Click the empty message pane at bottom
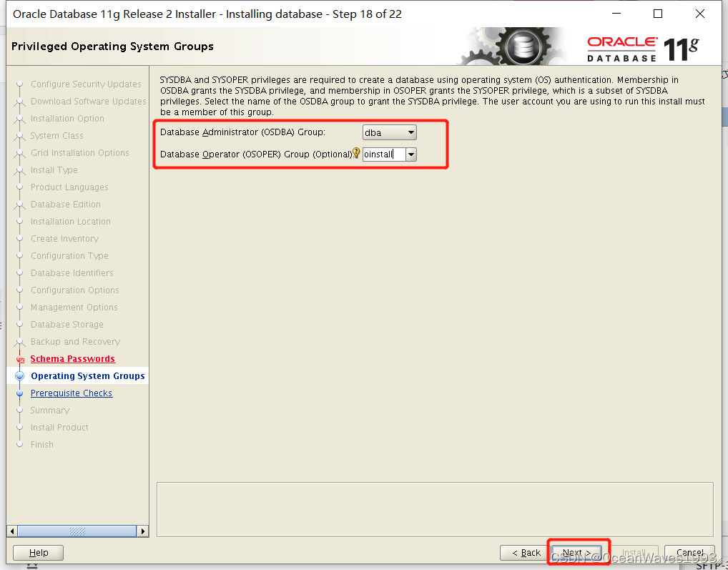The width and height of the screenshot is (728, 570). (435, 510)
